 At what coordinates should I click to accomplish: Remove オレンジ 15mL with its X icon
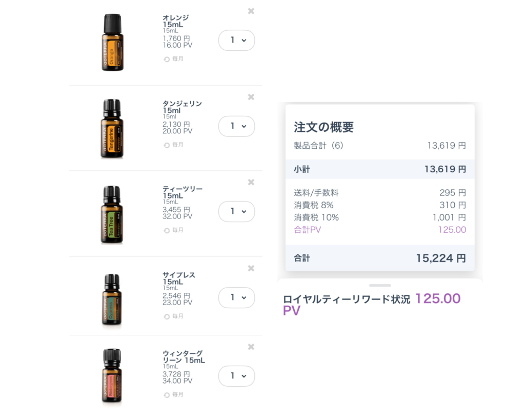251,11
